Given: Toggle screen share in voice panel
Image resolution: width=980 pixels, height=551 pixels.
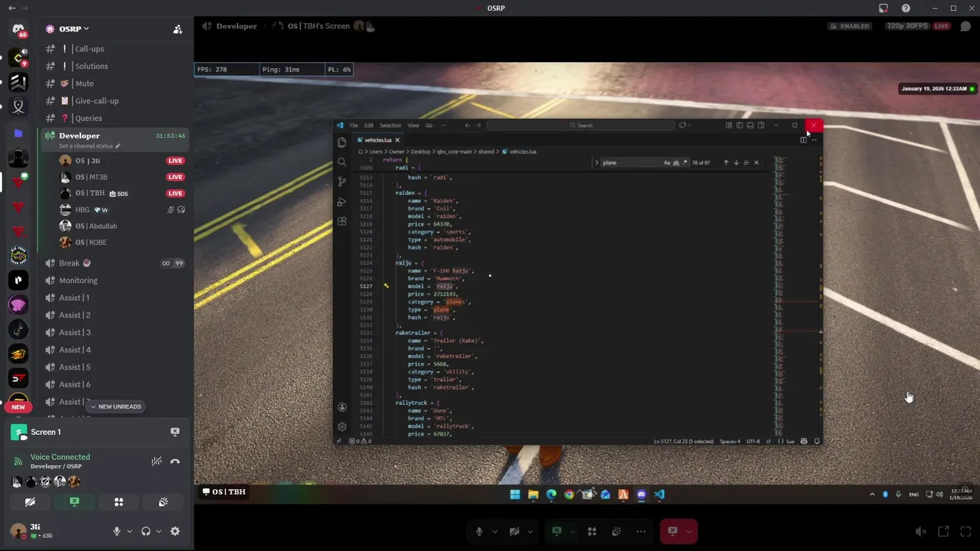Looking at the screenshot, I should tap(74, 502).
